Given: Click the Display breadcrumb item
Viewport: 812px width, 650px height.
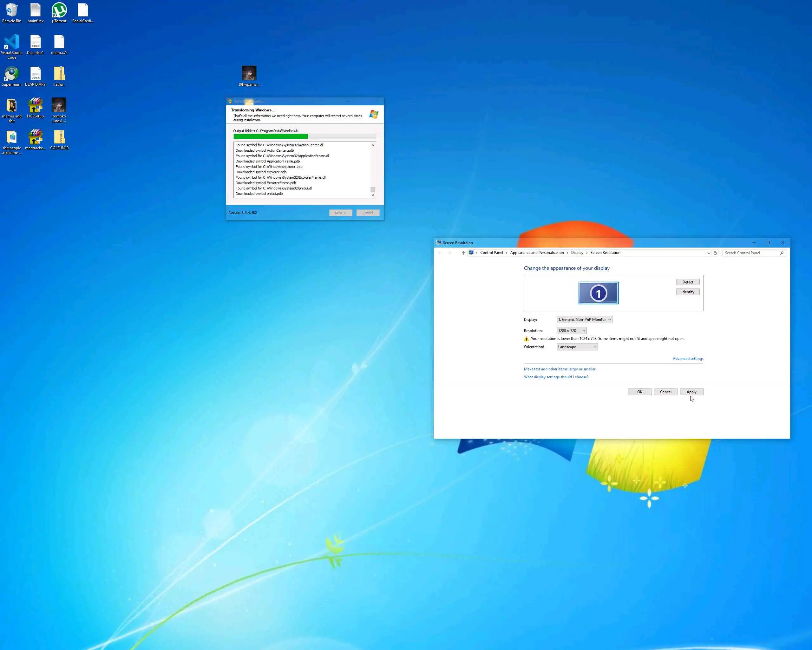Looking at the screenshot, I should tap(577, 253).
